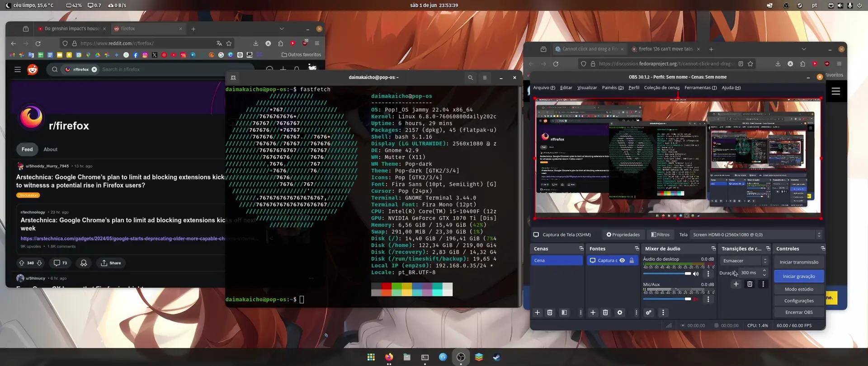The image size is (868, 366).
Task: Open terminal new tab icon
Action: coord(233,78)
